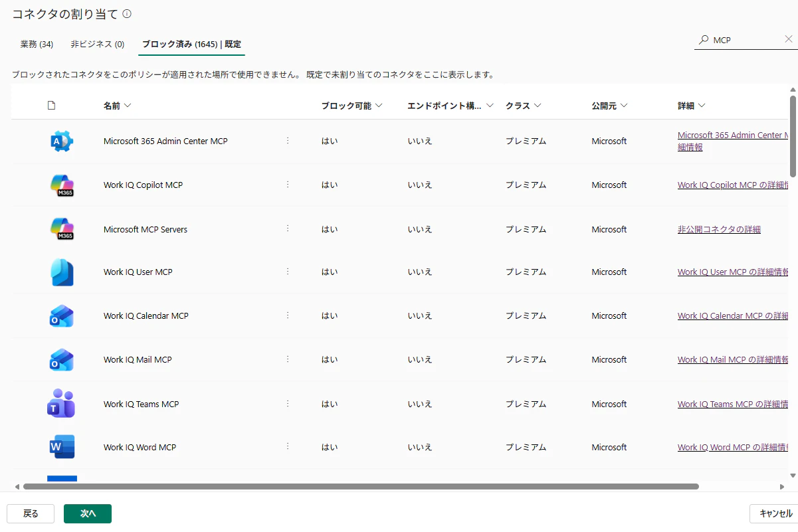Screen dimensions: 798x532
Task: Click the Work IQ Word MCP icon
Action: click(x=62, y=447)
